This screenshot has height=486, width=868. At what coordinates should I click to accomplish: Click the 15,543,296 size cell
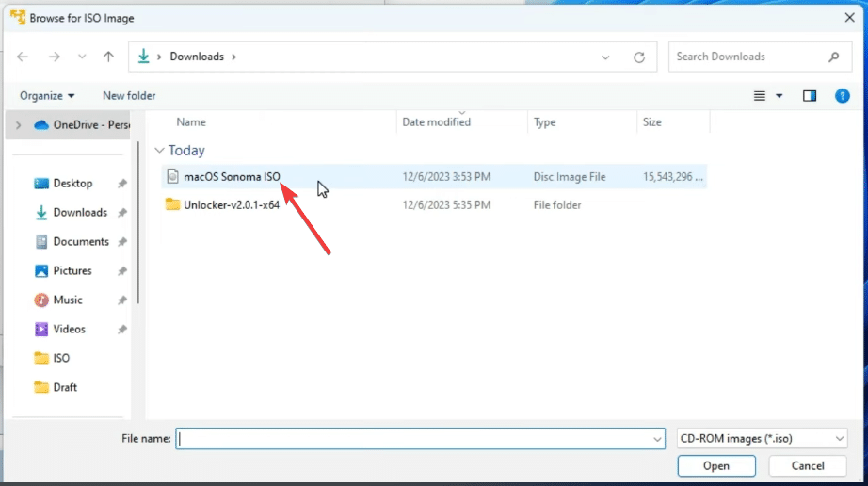click(672, 177)
